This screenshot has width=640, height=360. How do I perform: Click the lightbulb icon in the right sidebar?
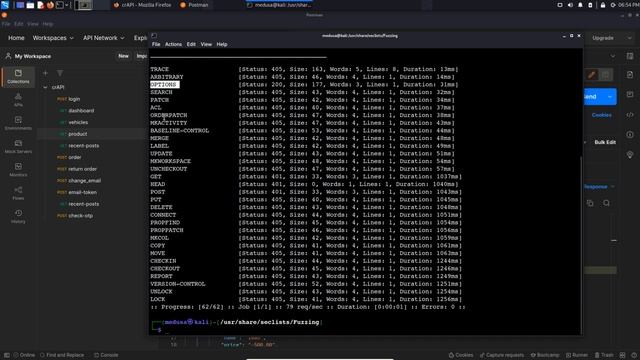point(630,155)
